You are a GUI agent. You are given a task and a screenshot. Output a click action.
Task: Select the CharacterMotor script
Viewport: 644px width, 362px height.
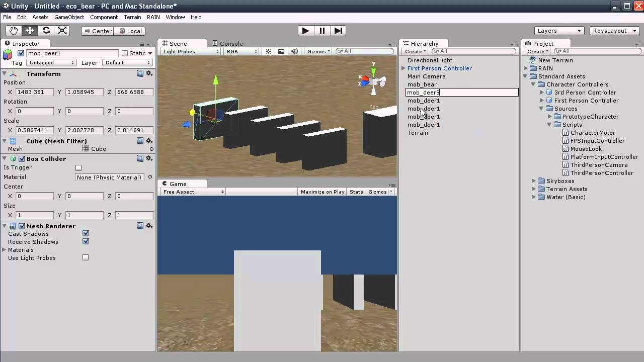593,133
